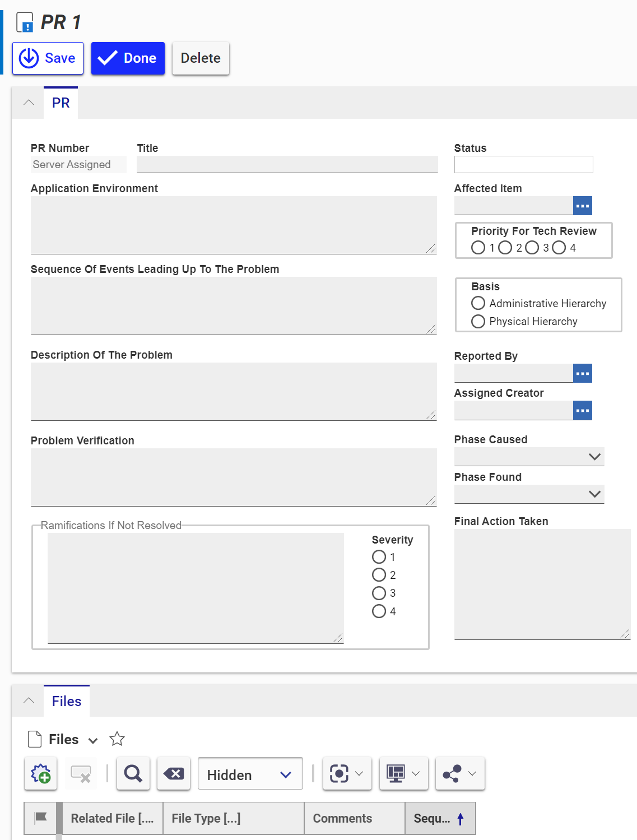Open the Phase Found dropdown
Screen dimensions: 637x840
[529, 494]
